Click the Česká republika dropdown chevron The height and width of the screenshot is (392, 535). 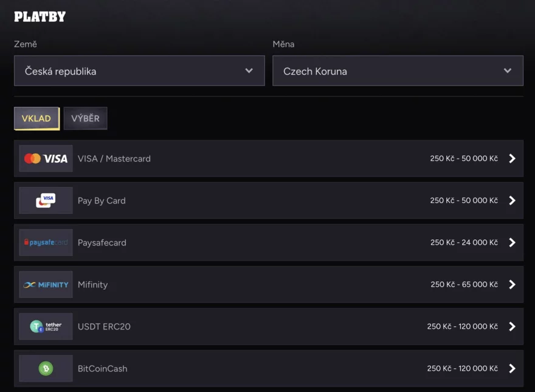coord(249,70)
